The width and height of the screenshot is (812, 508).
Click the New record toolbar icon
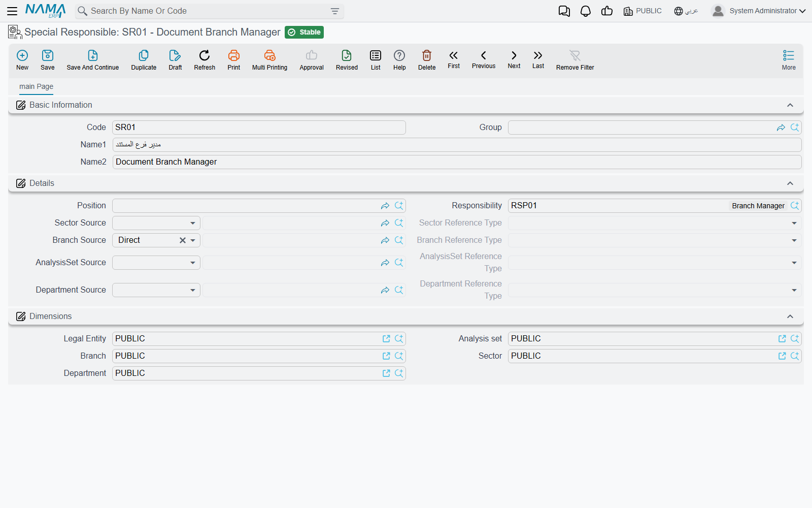(22, 60)
